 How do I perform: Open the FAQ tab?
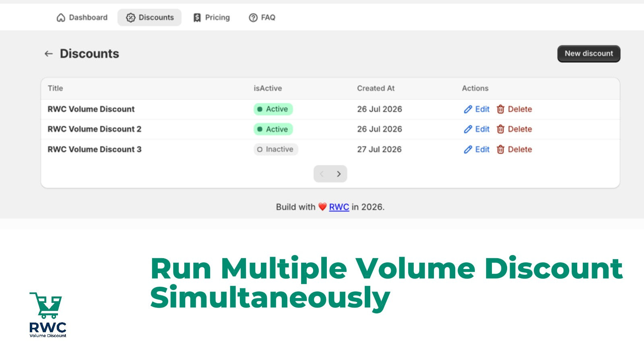coord(262,17)
